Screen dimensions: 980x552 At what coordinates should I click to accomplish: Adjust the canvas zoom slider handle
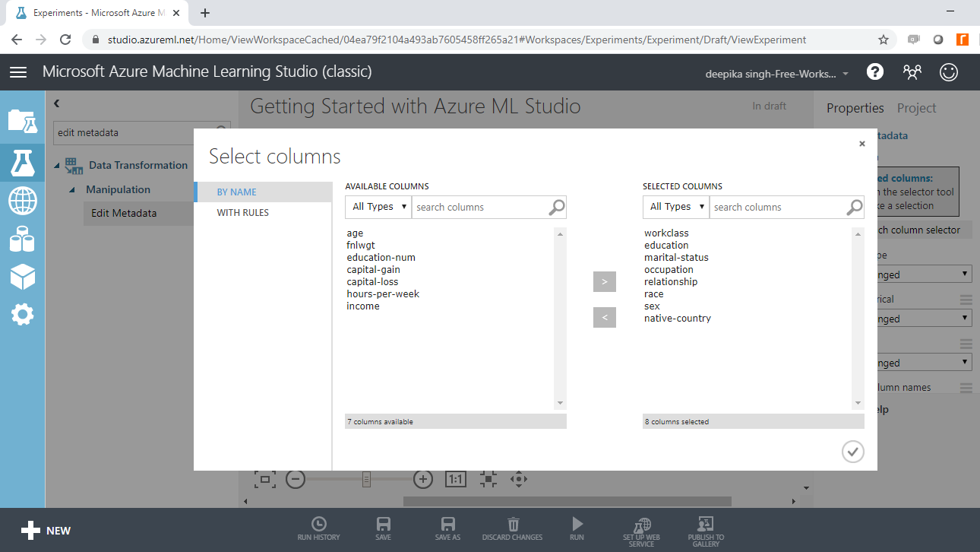coord(366,479)
